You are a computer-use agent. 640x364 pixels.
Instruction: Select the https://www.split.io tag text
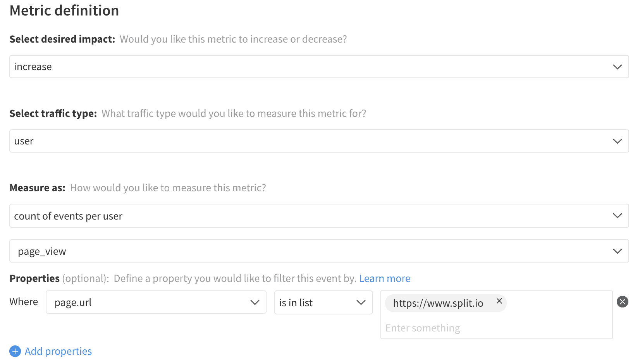[438, 303]
